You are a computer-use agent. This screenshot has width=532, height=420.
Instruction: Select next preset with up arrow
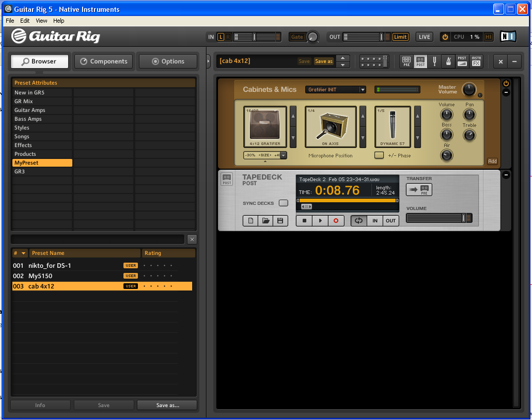click(342, 58)
